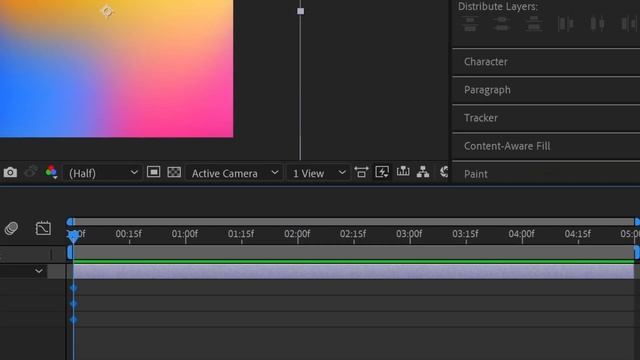Open the Active Camera dropdown
The image size is (640, 360).
tap(234, 173)
